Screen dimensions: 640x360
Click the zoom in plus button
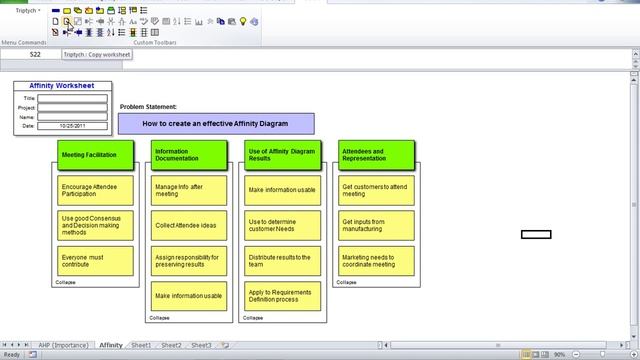coord(634,355)
